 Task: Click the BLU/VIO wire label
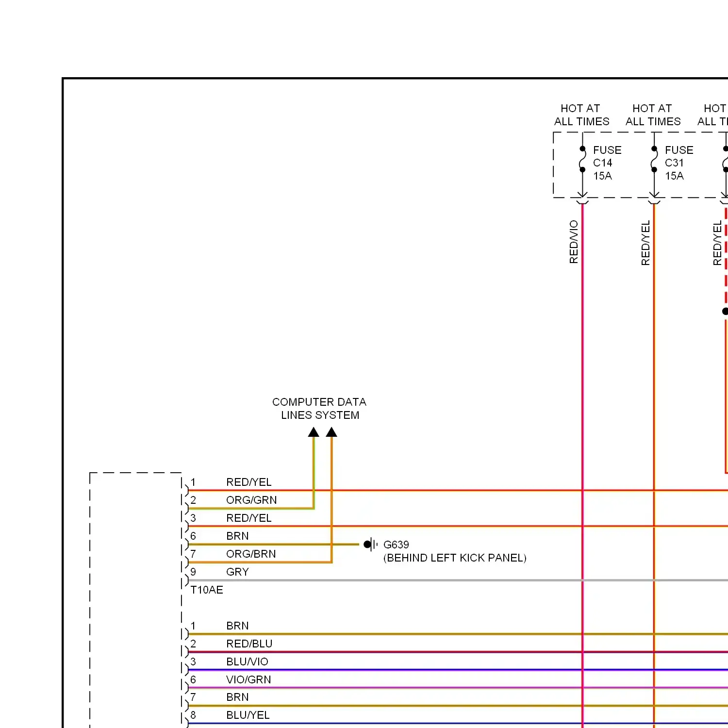tap(247, 662)
